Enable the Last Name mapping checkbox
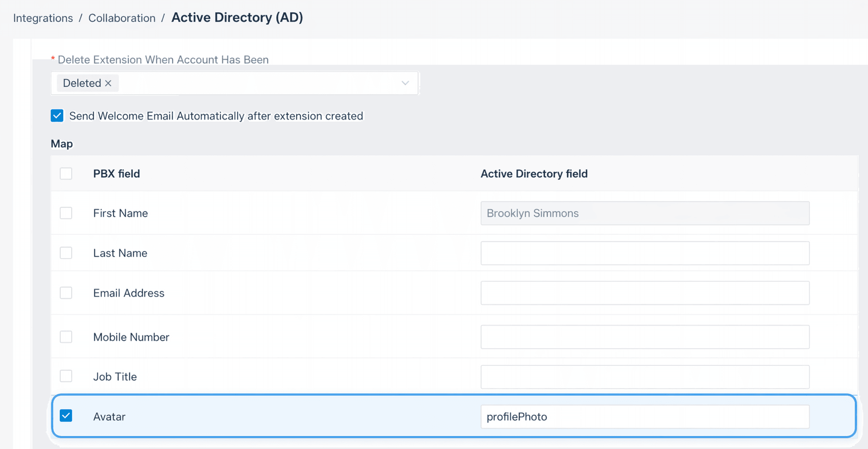The height and width of the screenshot is (449, 868). click(x=66, y=253)
